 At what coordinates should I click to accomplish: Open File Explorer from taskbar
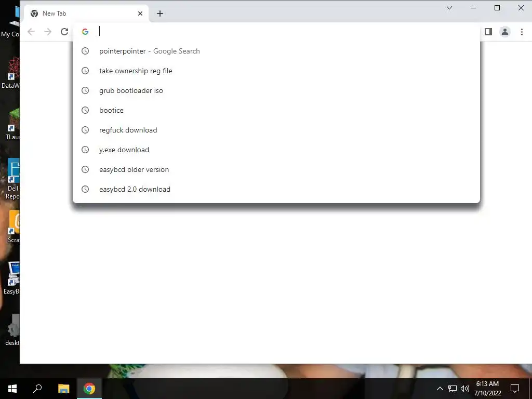click(63, 389)
